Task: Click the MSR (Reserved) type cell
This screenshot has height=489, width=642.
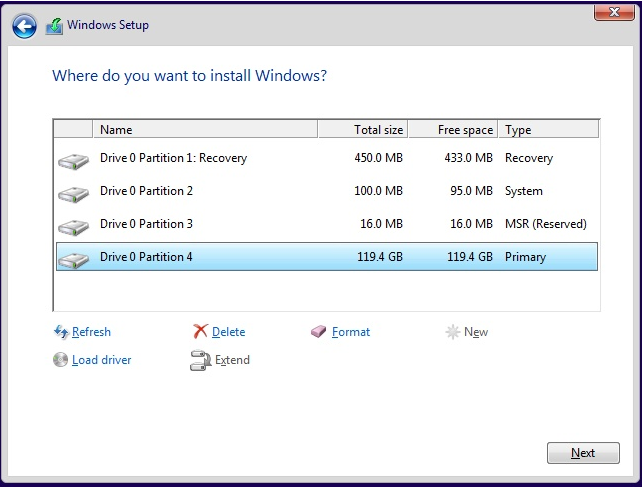Action: (x=546, y=224)
